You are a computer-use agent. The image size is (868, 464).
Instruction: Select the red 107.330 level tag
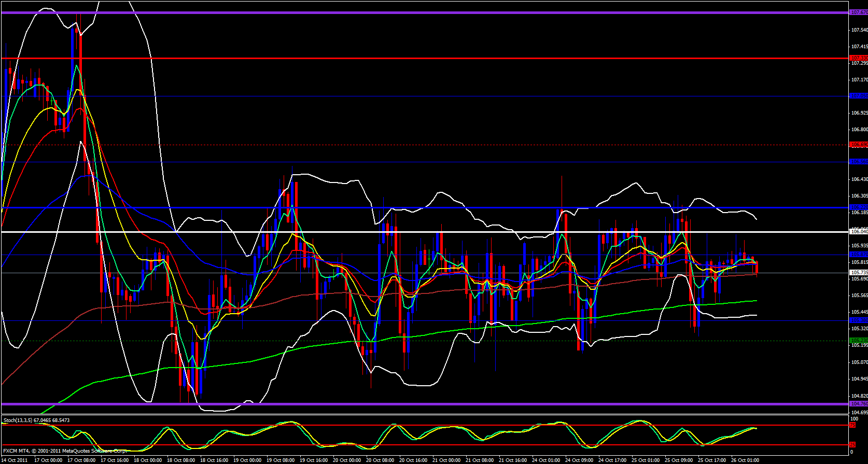pos(859,58)
